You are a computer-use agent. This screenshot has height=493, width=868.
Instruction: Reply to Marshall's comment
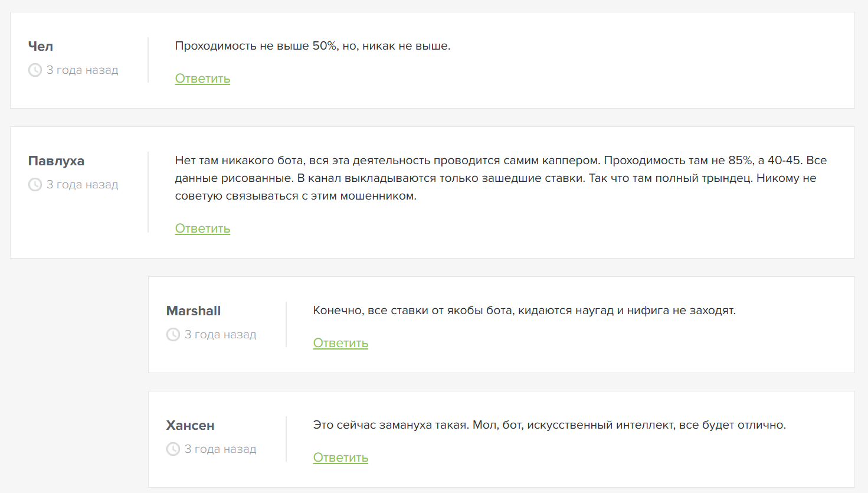point(340,343)
